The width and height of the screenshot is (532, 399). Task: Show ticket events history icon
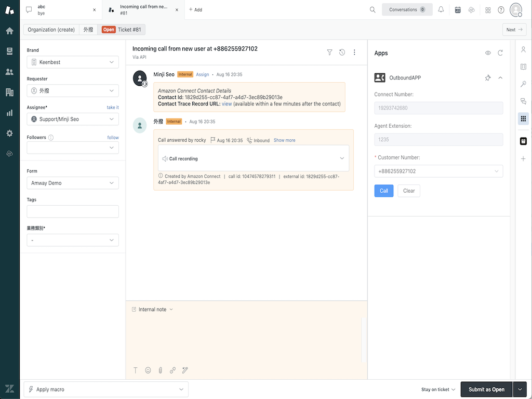342,52
